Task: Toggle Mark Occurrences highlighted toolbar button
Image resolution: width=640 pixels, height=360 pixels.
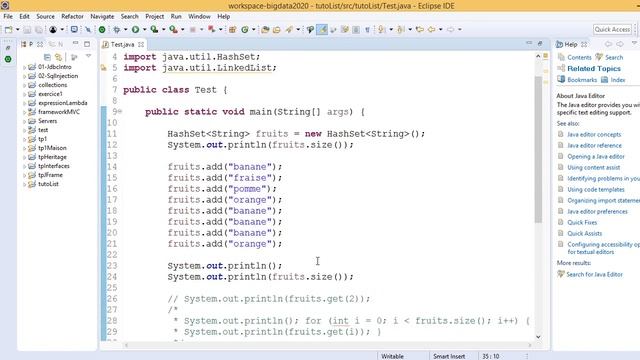Action: 322,29
